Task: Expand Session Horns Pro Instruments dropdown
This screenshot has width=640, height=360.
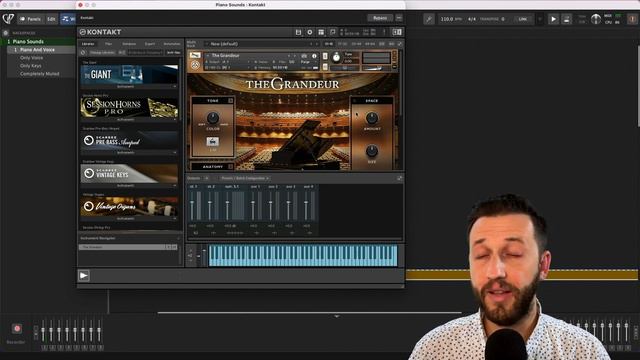Action: [129, 120]
